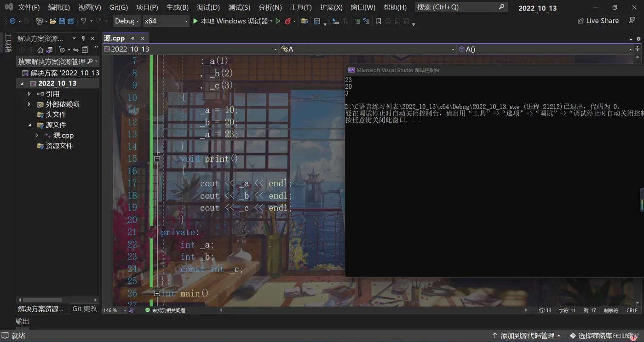Open the 输出 output panel
Viewport: 644px width, 342px height.
(x=22, y=321)
